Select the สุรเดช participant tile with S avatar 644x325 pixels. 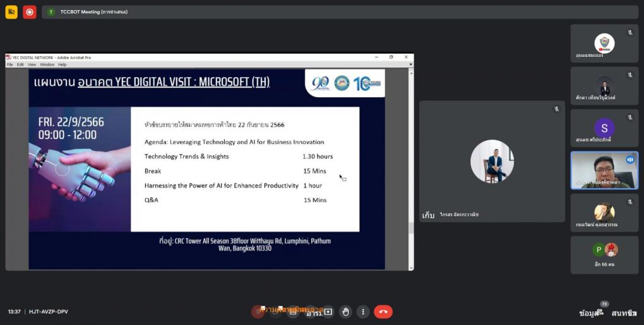coord(604,128)
